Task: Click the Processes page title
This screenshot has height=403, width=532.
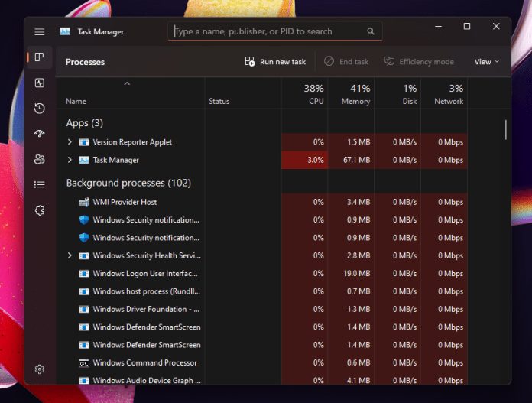Action: [x=85, y=62]
